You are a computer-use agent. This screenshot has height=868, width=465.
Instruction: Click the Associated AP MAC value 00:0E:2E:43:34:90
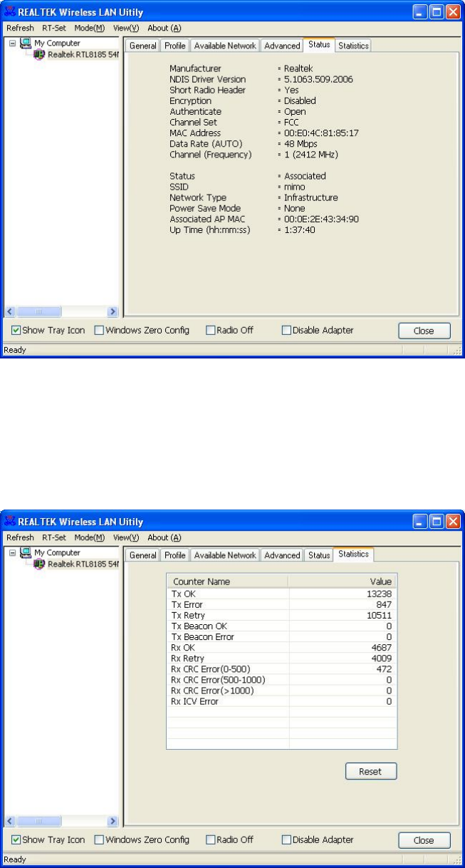(321, 219)
